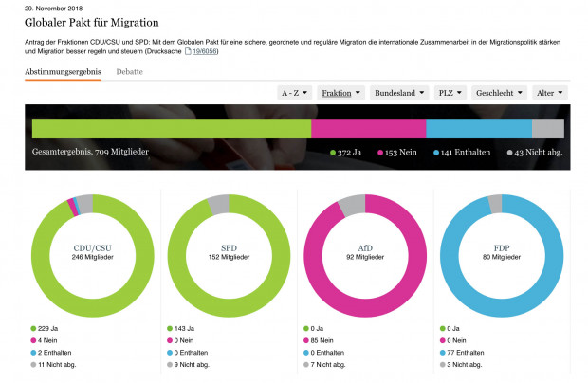Click the green dot next to 143 Ja
Screen dimensions: 588x383
[170, 329]
